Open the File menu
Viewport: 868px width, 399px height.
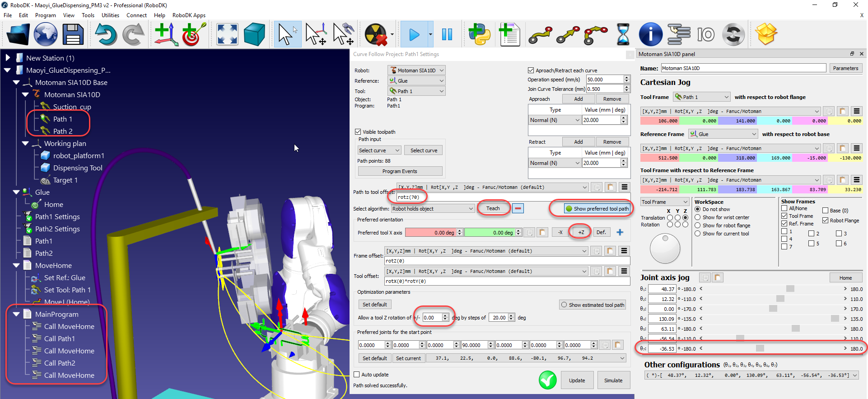[x=8, y=15]
